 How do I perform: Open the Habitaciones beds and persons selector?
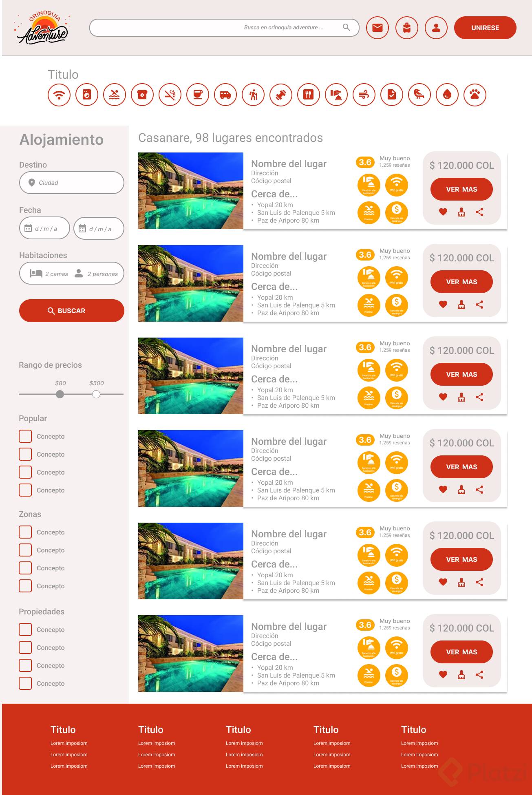pyautogui.click(x=72, y=274)
